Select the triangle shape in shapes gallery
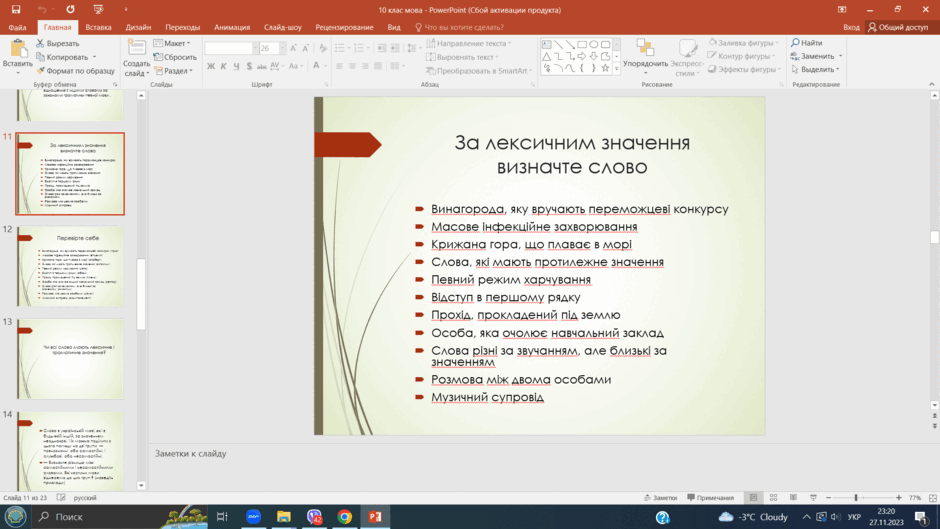This screenshot has width=940, height=529. point(547,56)
